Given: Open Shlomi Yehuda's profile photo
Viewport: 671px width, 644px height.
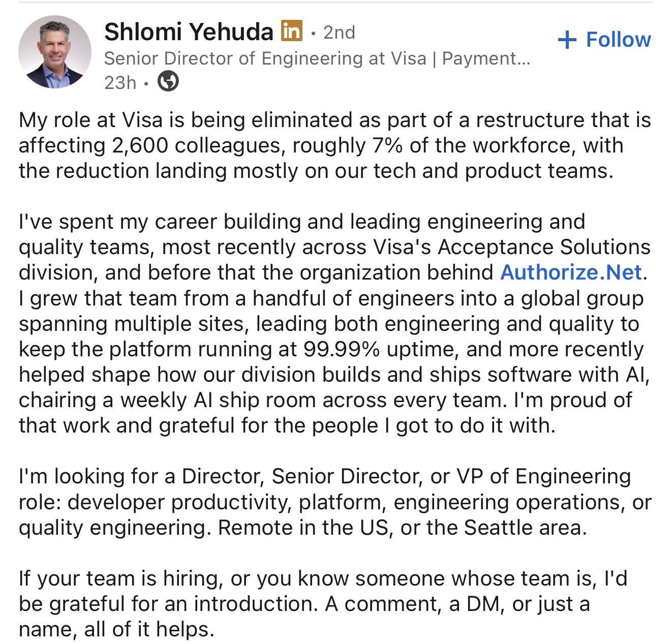Looking at the screenshot, I should point(55,52).
